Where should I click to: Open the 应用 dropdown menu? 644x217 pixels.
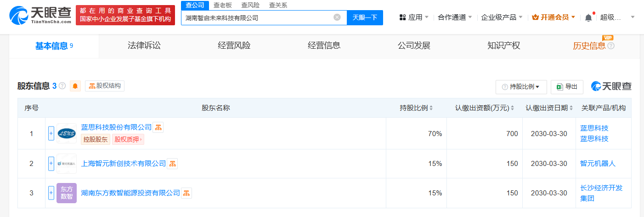[x=414, y=17]
